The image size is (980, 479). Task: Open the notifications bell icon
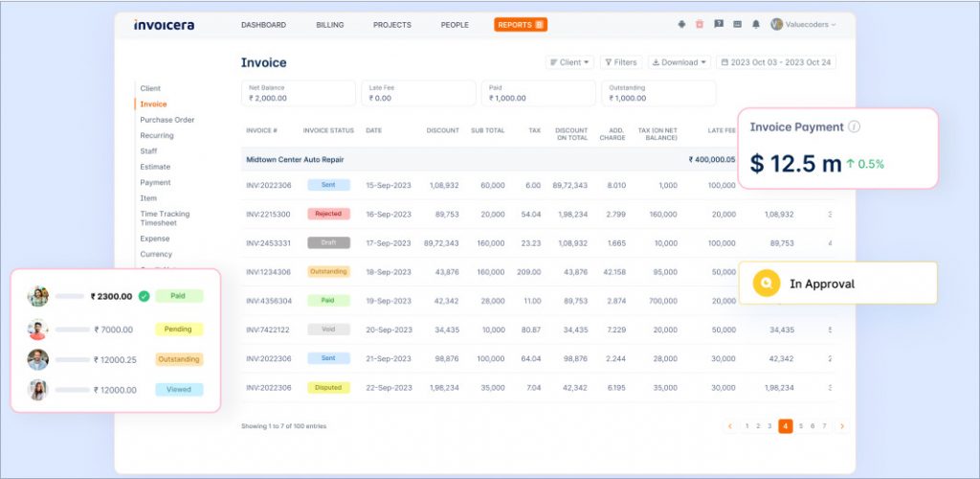click(x=756, y=24)
